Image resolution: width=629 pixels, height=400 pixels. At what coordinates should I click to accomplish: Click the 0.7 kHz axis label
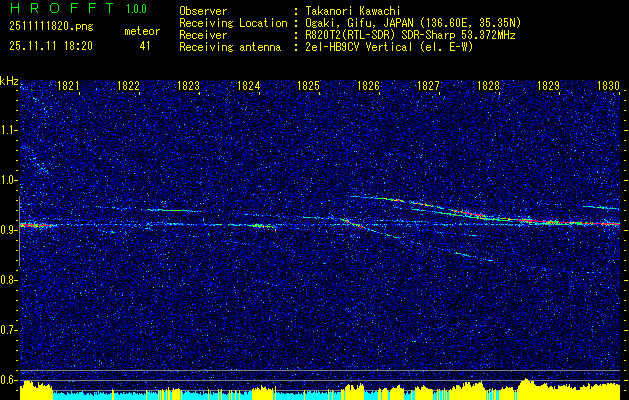point(7,331)
